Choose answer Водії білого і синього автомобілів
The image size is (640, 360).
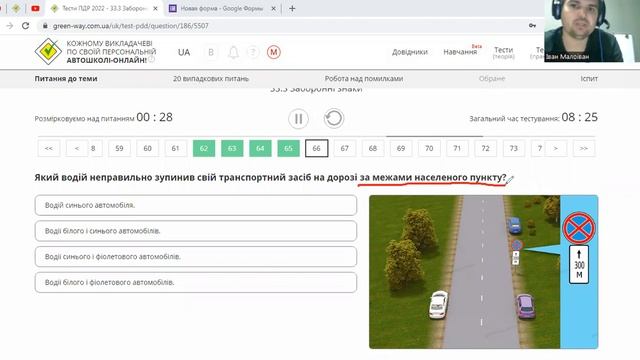click(x=196, y=231)
